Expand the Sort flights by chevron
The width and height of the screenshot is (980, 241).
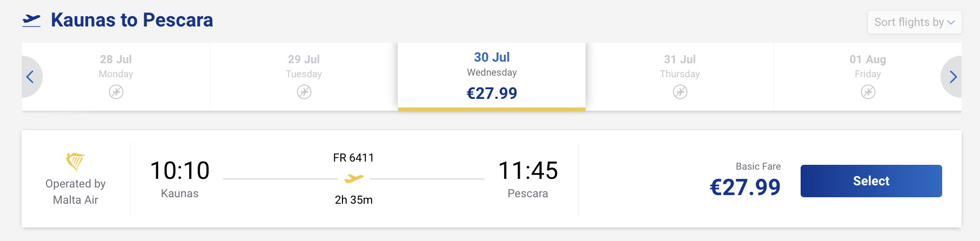point(951,22)
